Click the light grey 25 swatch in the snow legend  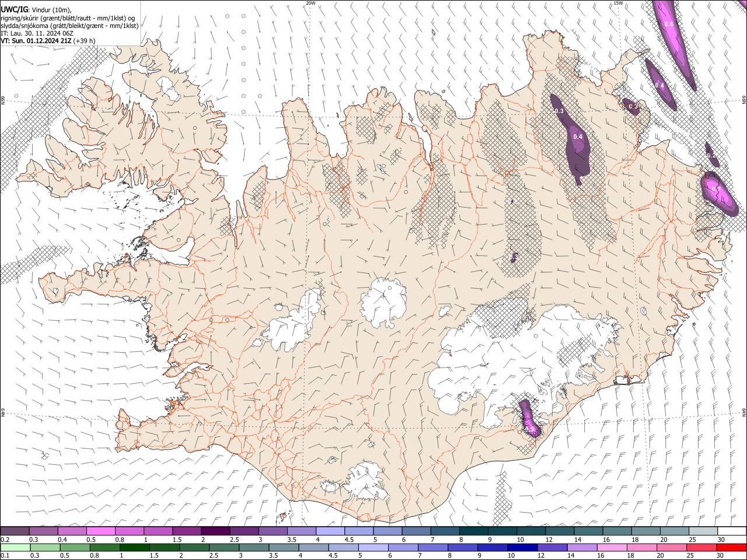coord(703,531)
